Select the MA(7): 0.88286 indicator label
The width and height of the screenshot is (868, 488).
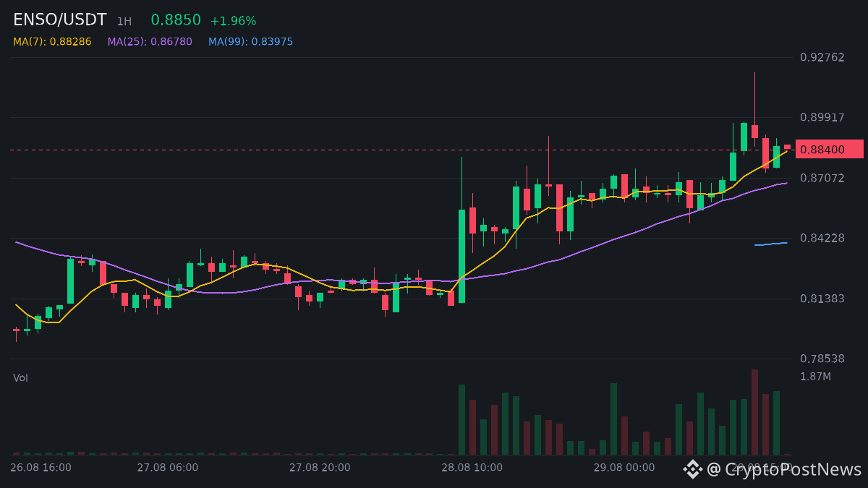52,42
